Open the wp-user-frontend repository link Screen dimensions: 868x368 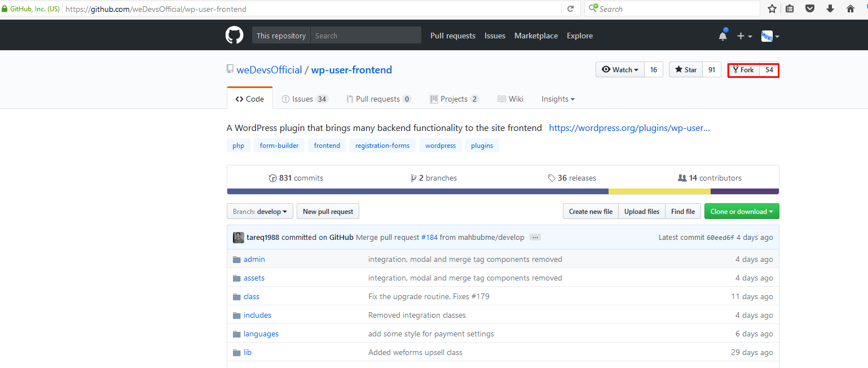[351, 70]
